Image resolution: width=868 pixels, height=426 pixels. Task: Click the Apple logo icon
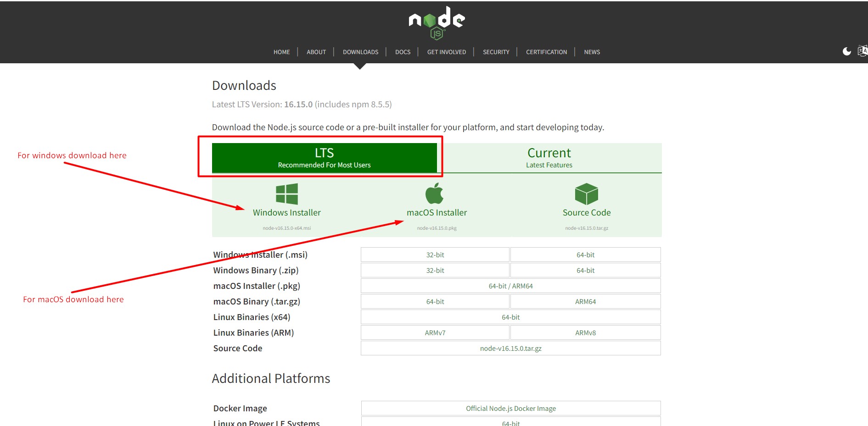point(434,193)
